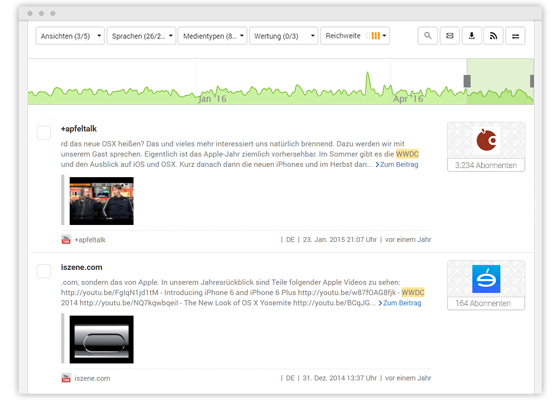Open the Wertung (0/3) dropdown
Viewport: 560px width, 400px height.
point(284,36)
